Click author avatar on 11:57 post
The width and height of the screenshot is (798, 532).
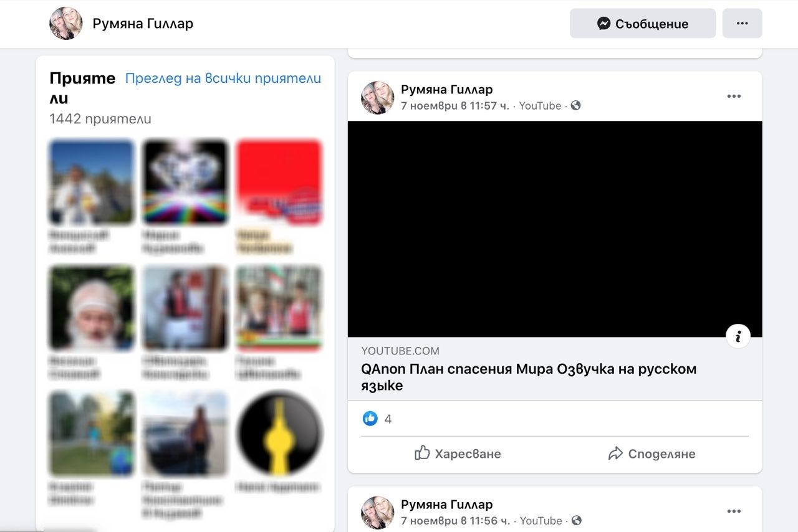tap(378, 97)
